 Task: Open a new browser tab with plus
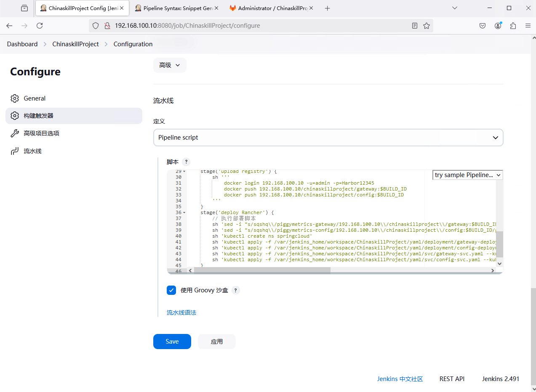tap(328, 8)
